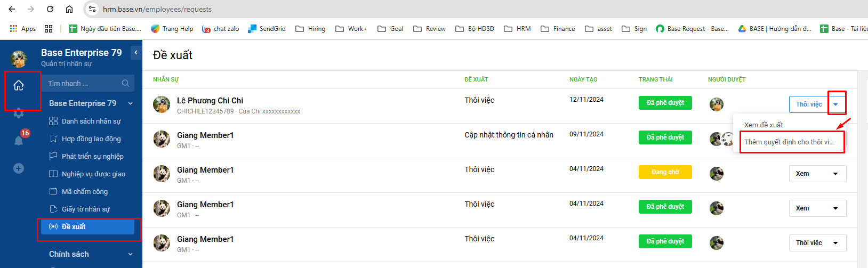Open settings gear in left rail

pyautogui.click(x=19, y=113)
